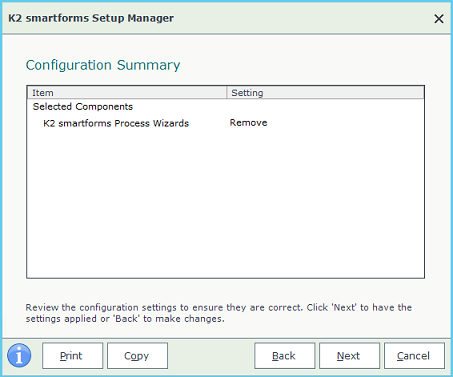Screen dimensions: 453x377
Task: Click Next to apply settings
Action: click(x=349, y=356)
